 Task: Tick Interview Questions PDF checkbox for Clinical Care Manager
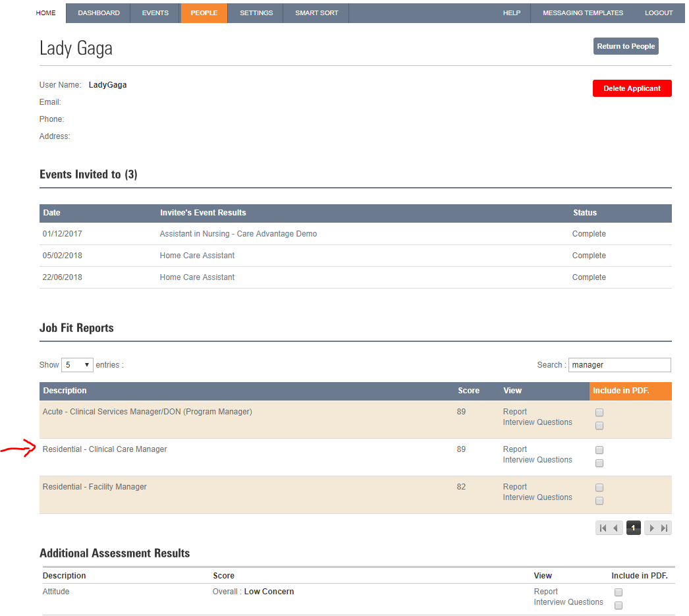pyautogui.click(x=599, y=462)
